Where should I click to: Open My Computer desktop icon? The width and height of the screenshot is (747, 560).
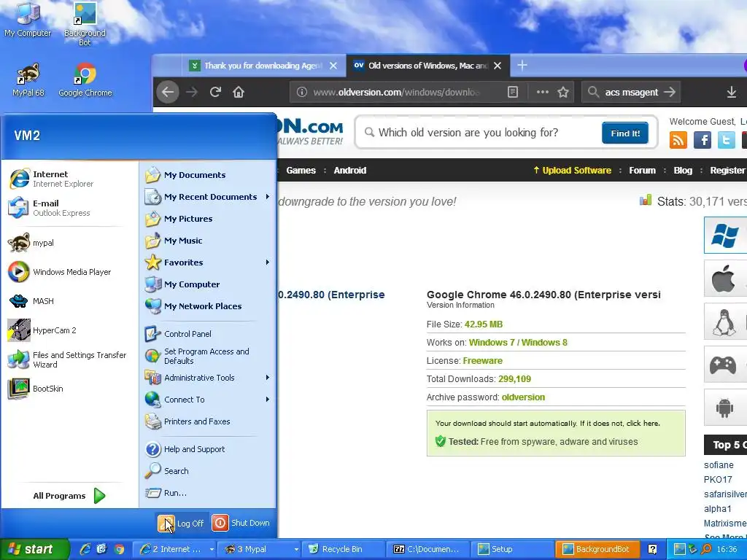(28, 20)
